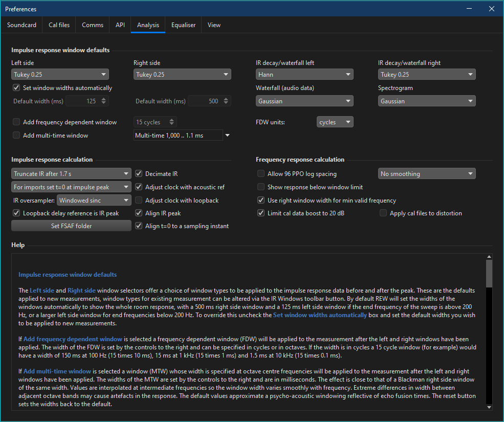Viewport: 504px width, 422px height.
Task: Go to the Cal files tab
Action: [x=59, y=25]
